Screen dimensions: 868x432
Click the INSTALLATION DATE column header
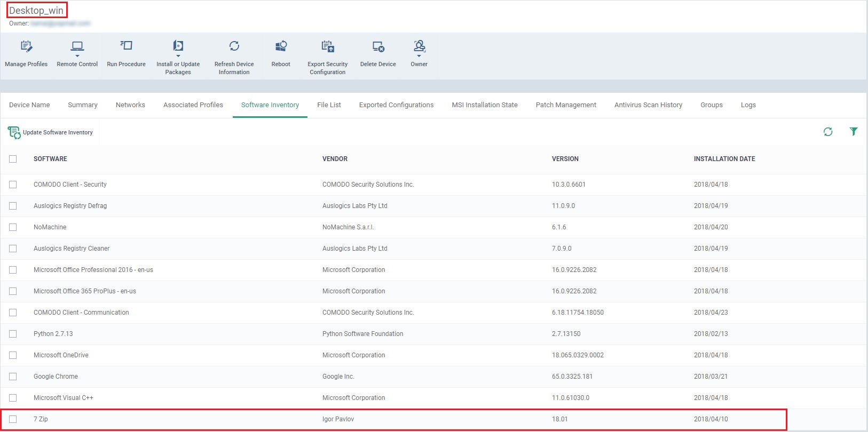point(724,159)
